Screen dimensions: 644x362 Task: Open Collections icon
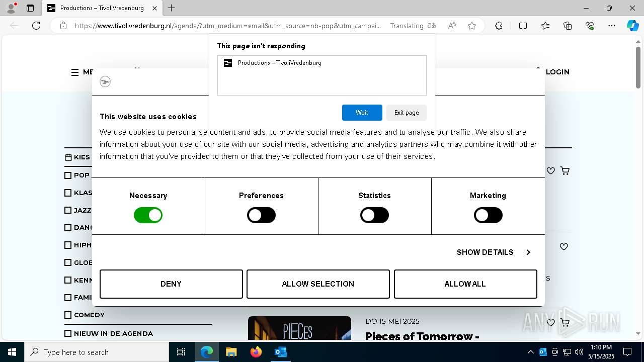568,26
